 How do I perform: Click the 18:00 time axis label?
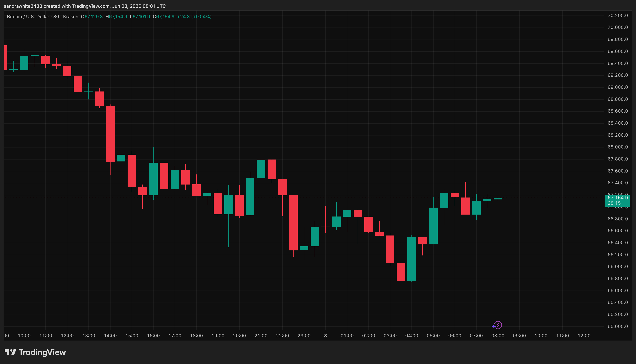(x=196, y=336)
